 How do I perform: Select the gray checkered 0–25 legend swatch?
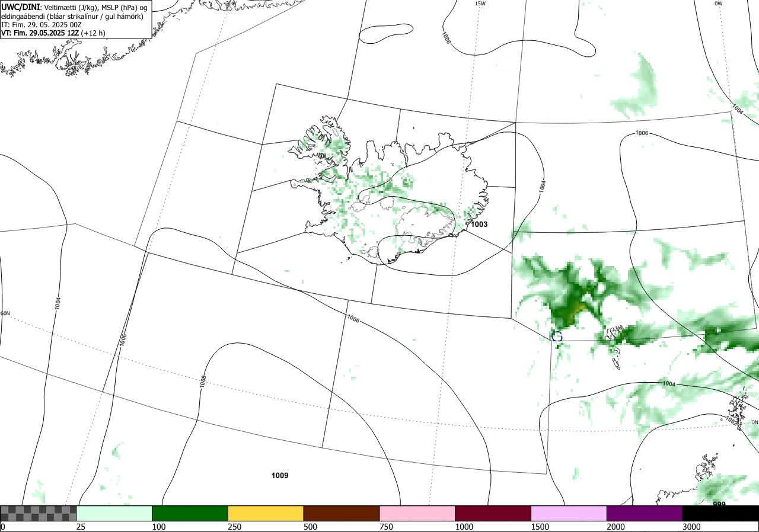coord(39,513)
